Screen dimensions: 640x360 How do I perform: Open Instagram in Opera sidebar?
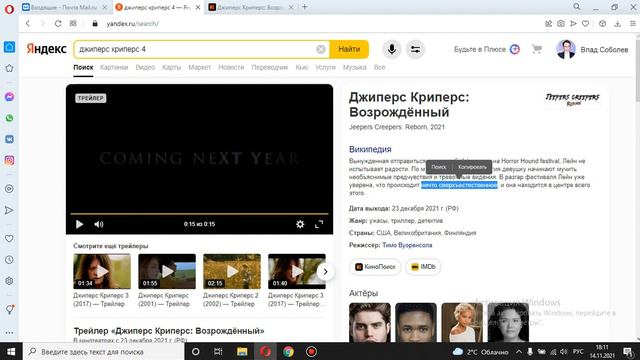tap(9, 160)
